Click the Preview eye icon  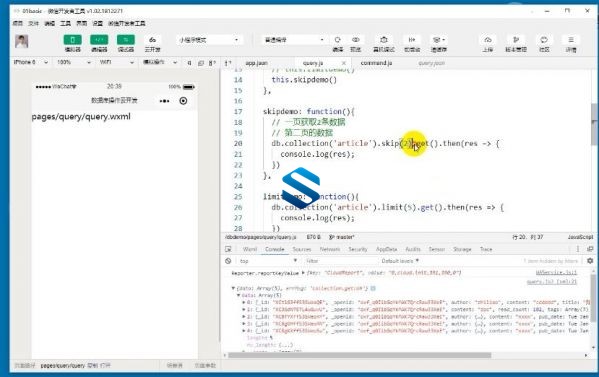point(356,40)
